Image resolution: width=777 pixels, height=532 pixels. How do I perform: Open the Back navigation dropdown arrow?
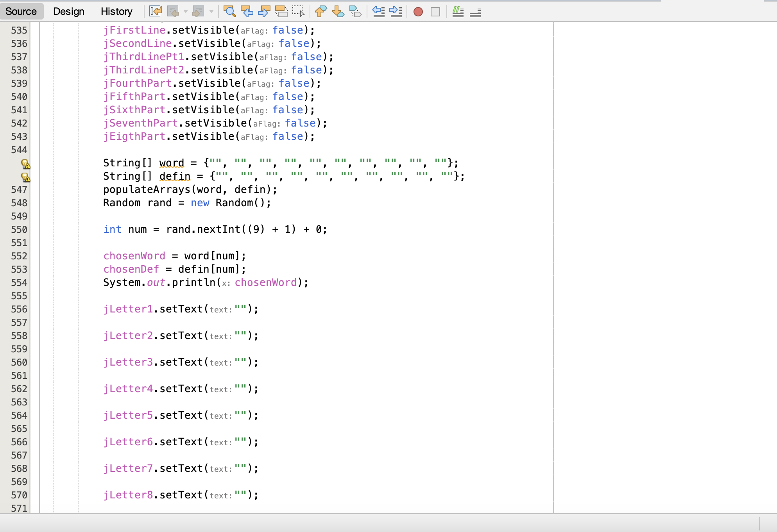pyautogui.click(x=186, y=12)
